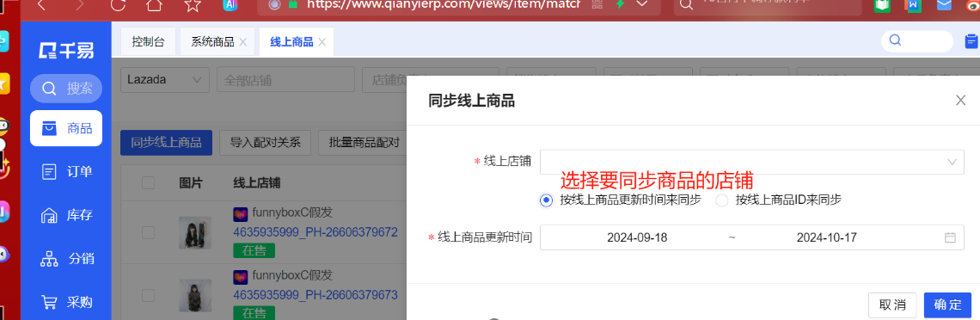980x320 pixels.
Task: Click the 取消 cancel button
Action: point(892,305)
